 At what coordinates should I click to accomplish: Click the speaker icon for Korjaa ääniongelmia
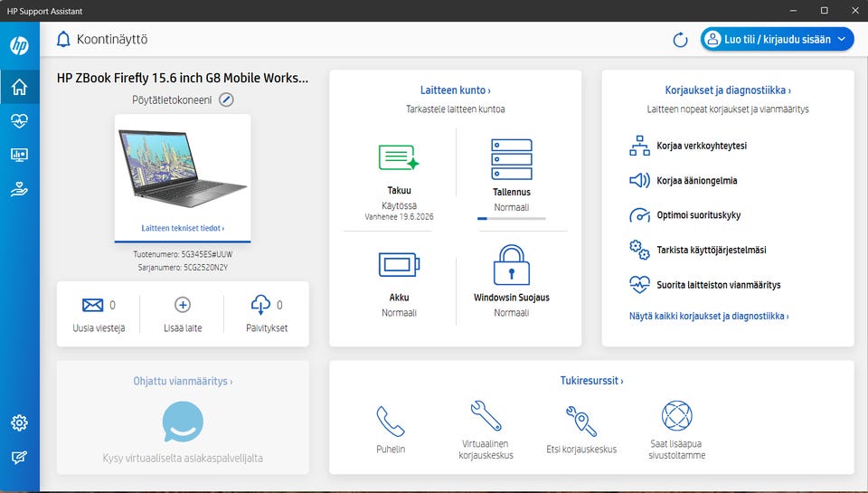tap(639, 180)
